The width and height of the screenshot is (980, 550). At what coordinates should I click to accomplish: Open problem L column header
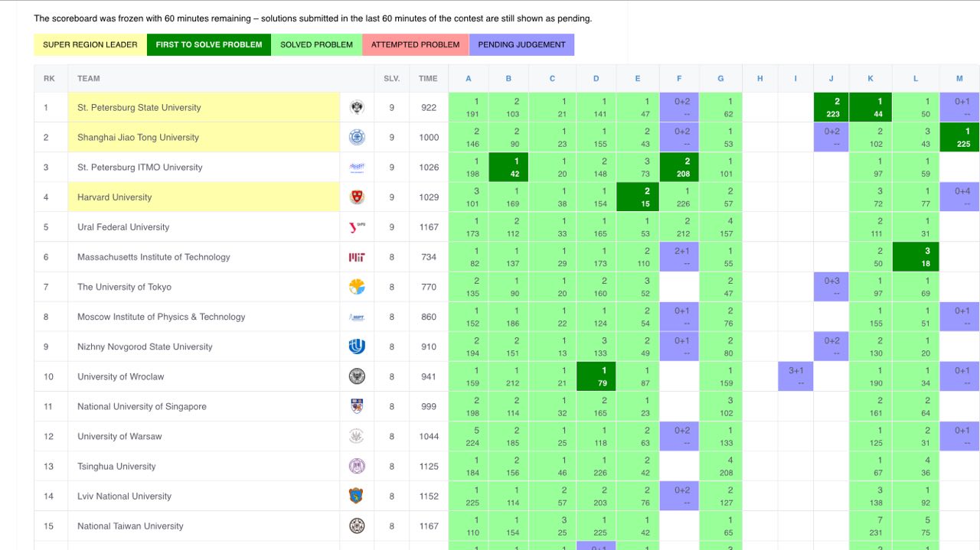916,78
